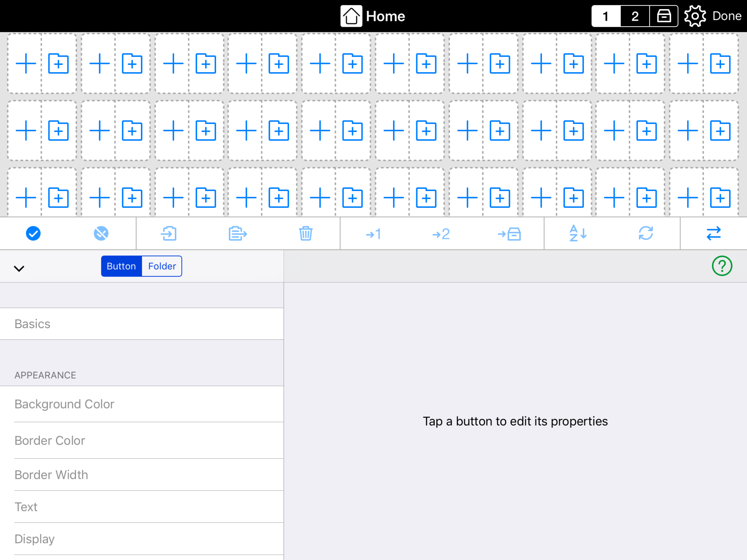747x560 pixels.
Task: Switch to page 2
Action: pos(634,16)
